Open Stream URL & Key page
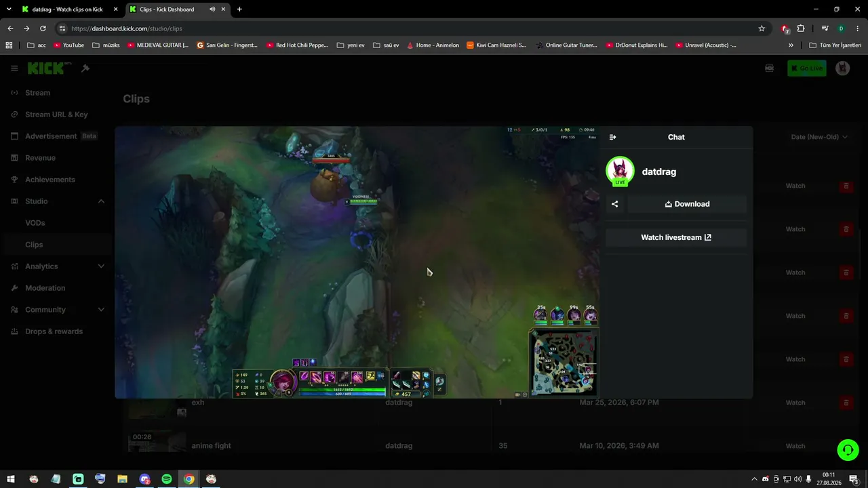This screenshot has height=488, width=868. (x=56, y=115)
